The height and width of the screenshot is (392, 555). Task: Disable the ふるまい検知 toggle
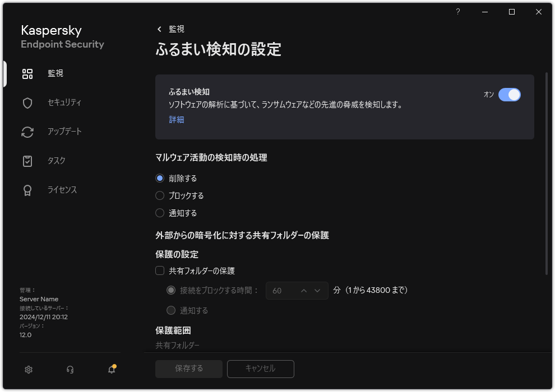[510, 95]
